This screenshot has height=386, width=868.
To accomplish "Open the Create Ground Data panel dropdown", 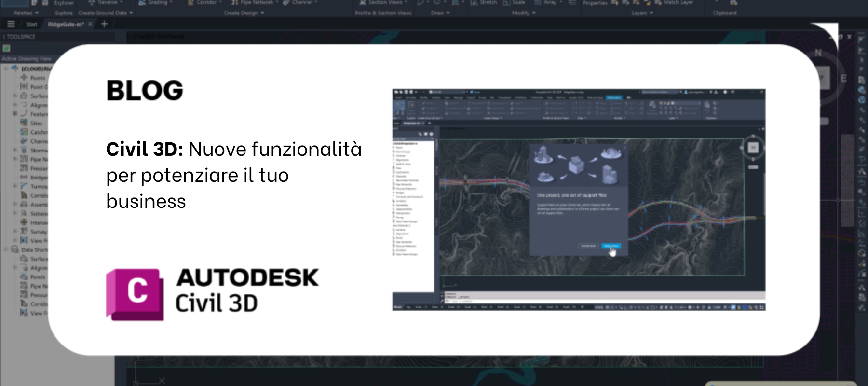I will coord(106,13).
